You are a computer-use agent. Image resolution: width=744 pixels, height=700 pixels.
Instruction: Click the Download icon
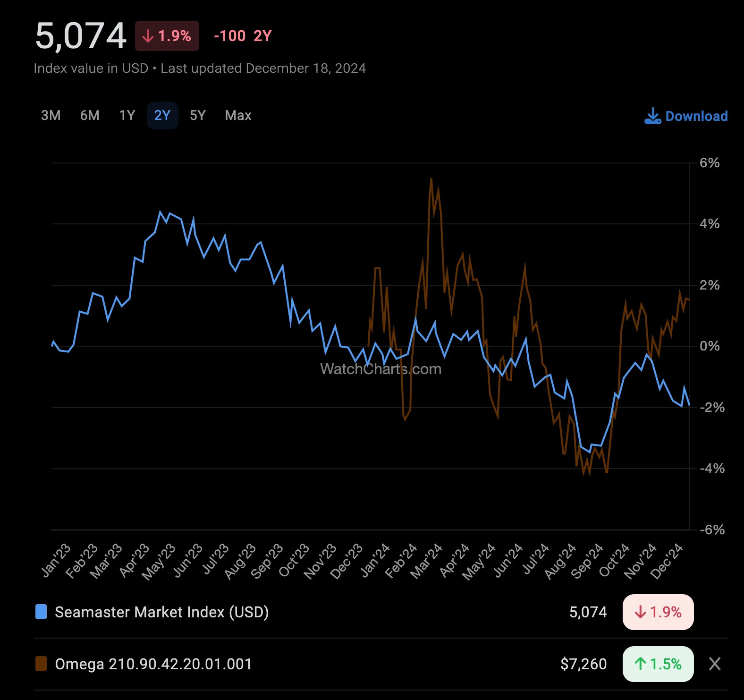652,116
